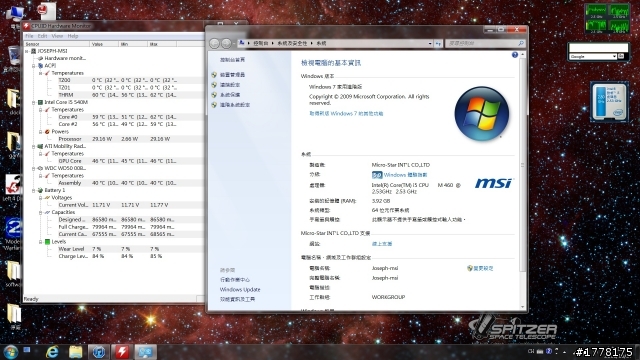Collapse the Battery 1 node
The image size is (640, 360).
pos(33,191)
